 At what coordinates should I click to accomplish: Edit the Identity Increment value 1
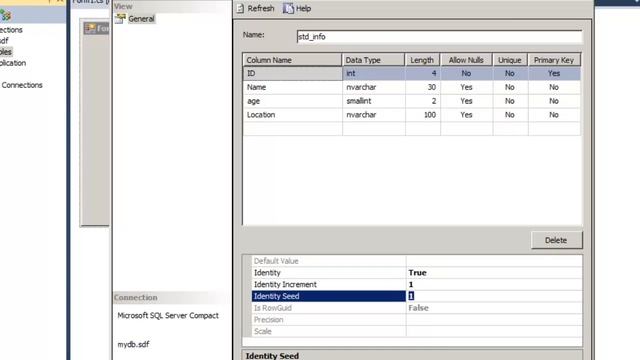coord(494,284)
